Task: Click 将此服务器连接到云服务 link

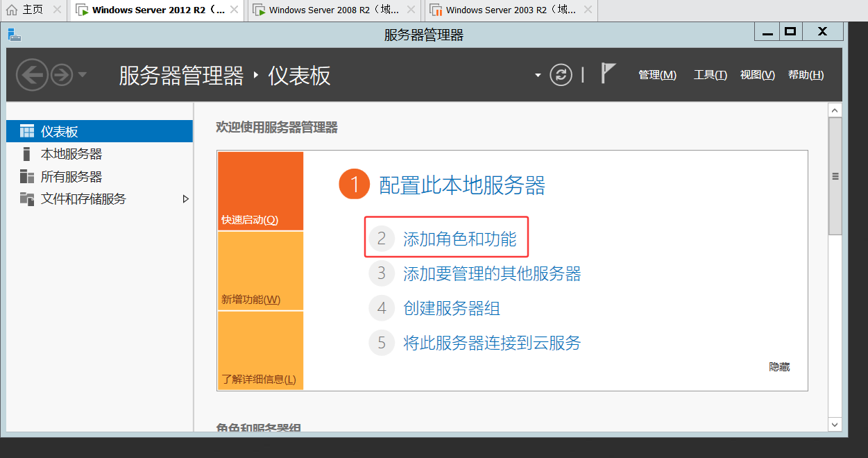Action: (x=492, y=342)
